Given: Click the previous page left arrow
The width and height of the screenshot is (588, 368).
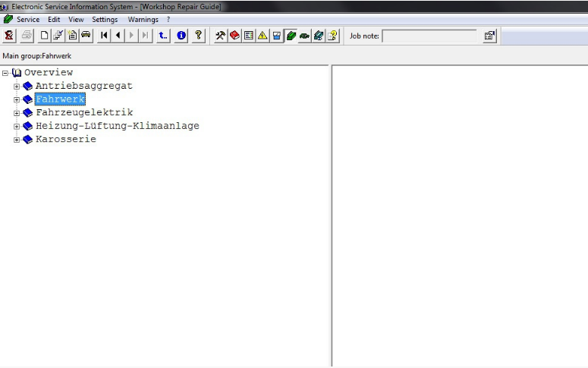Looking at the screenshot, I should point(118,36).
